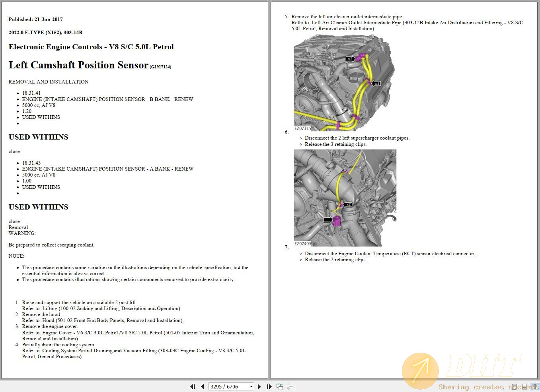The image size is (540, 392).
Task: Switch to continuous page layout view
Action: (x=524, y=386)
